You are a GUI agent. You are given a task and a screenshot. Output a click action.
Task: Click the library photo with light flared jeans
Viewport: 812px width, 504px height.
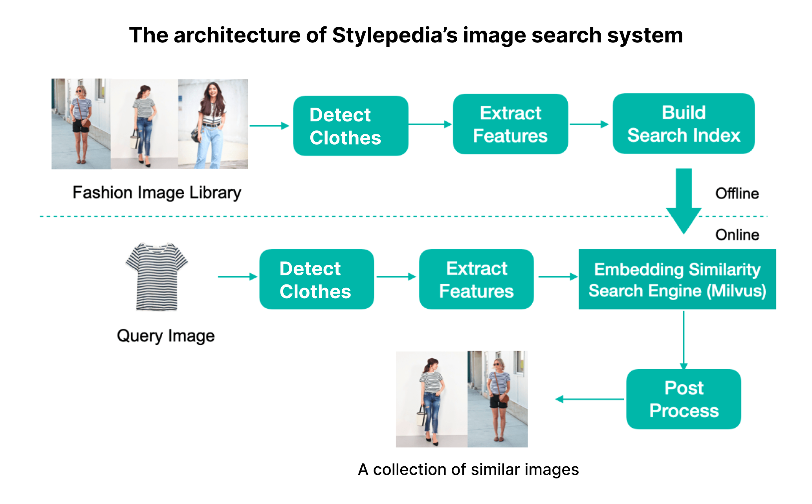click(213, 124)
